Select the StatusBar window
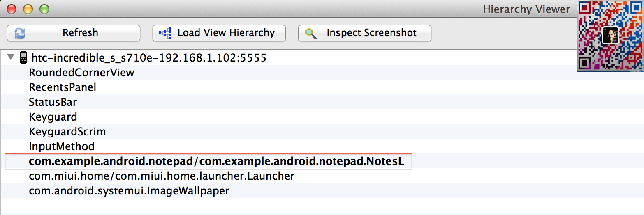 pos(322,102)
